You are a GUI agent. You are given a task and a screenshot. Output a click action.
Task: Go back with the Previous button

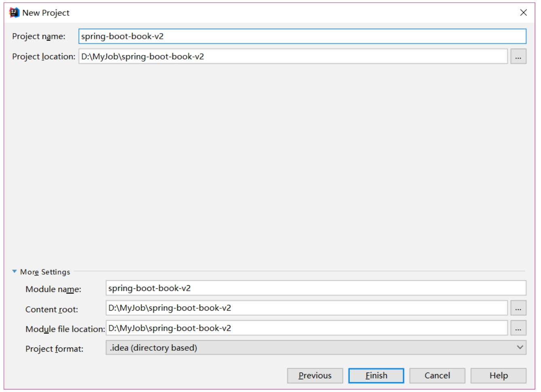click(x=315, y=375)
